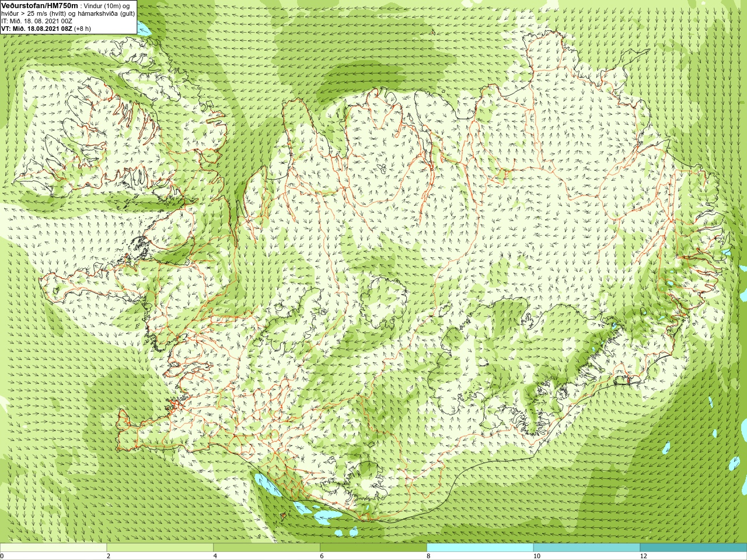The height and width of the screenshot is (560, 747).
Task: Click the 'VT: Mið. 18.08.2021 08Z' line
Action: pos(46,28)
